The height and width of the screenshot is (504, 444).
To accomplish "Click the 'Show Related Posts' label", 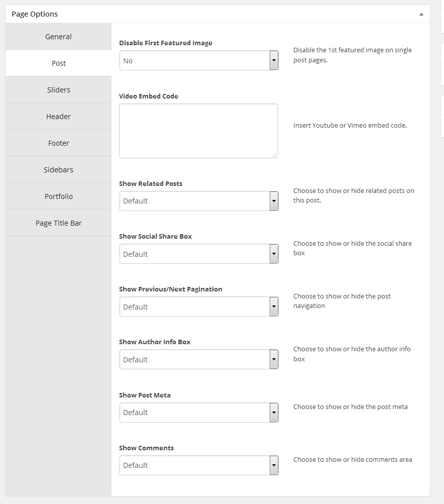I will 151,183.
